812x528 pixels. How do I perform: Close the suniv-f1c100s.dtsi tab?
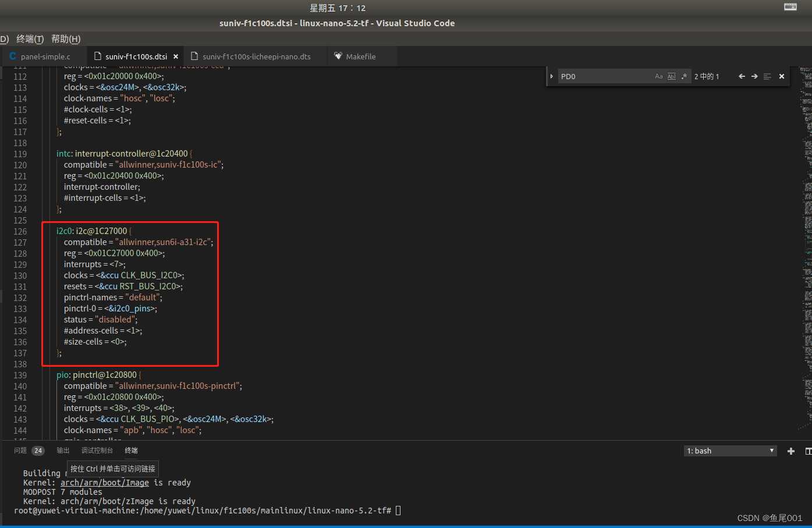point(176,56)
